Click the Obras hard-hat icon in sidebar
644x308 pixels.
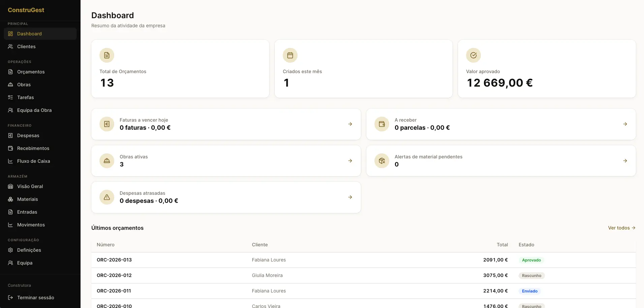pos(10,85)
